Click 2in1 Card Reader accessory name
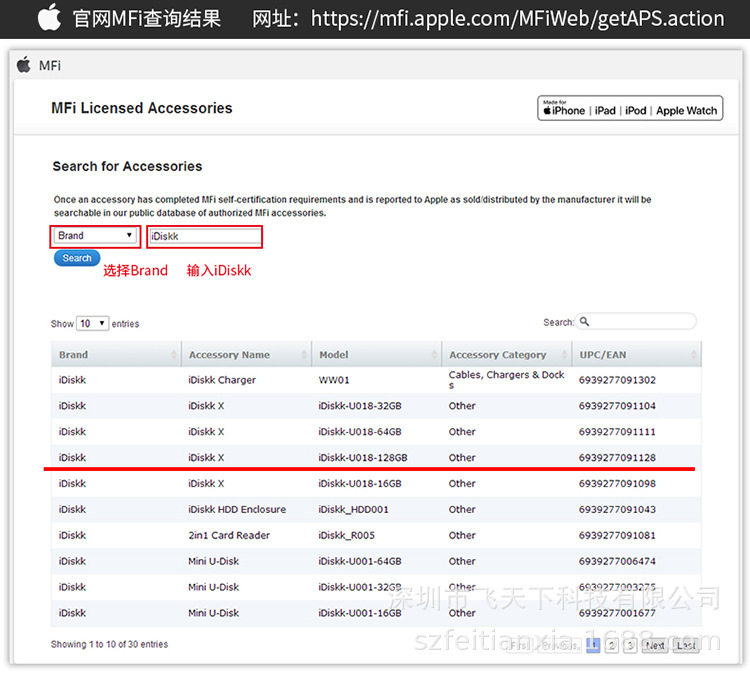750x677 pixels. click(x=229, y=535)
